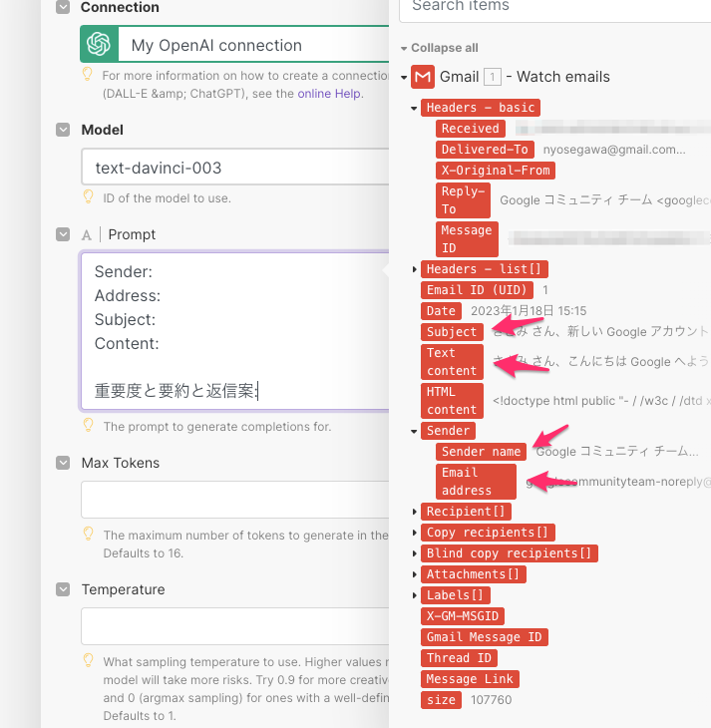
Task: Click the lightbulb hint under Connection
Action: (88, 74)
